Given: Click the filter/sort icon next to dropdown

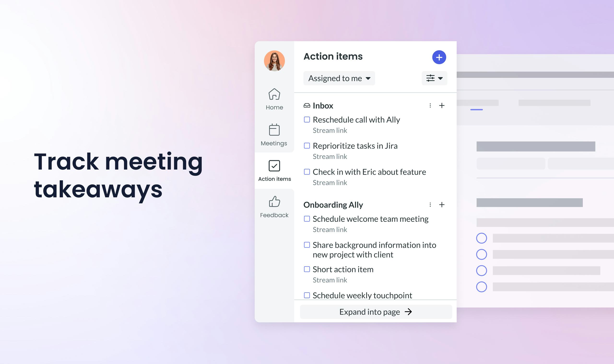Looking at the screenshot, I should coord(433,78).
